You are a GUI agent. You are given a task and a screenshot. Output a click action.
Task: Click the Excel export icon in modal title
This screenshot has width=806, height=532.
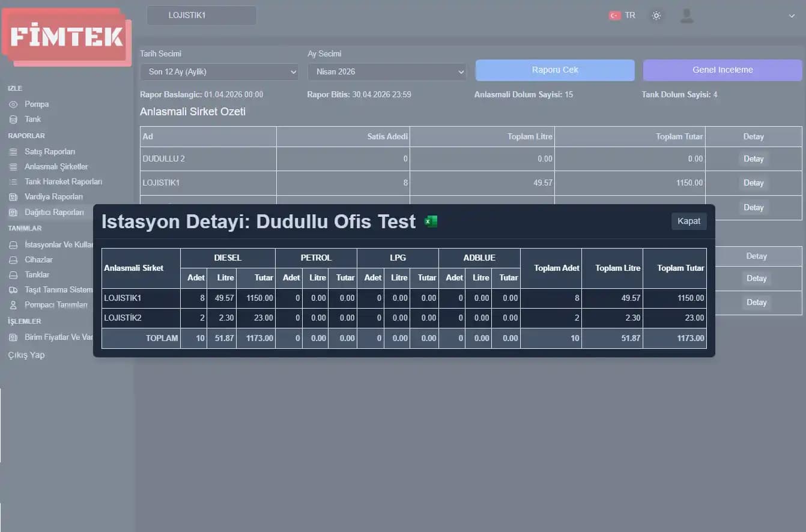click(431, 222)
